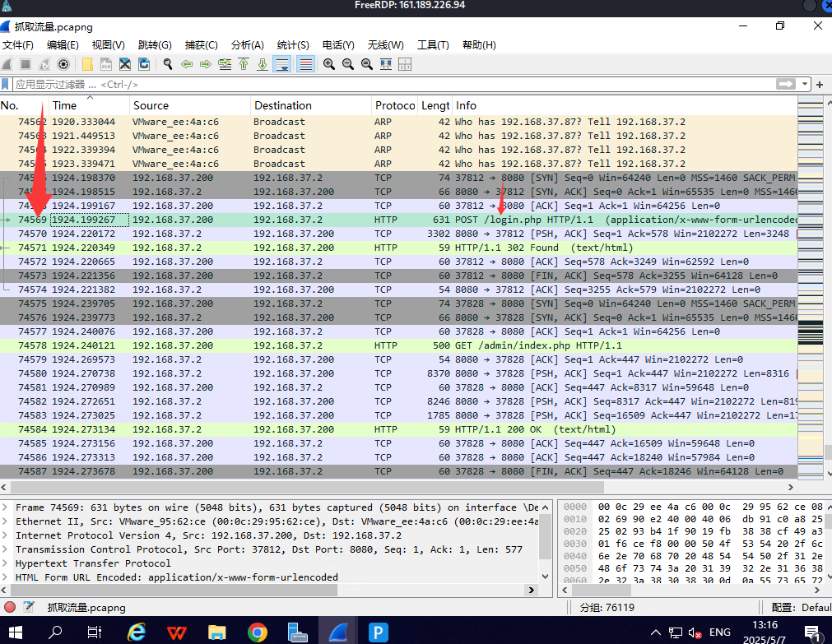Zoom out the main window text

click(348, 64)
